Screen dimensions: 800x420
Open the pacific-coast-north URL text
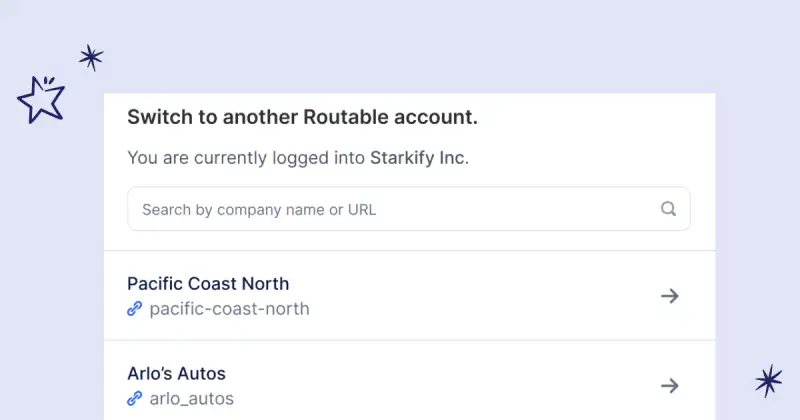click(x=229, y=309)
